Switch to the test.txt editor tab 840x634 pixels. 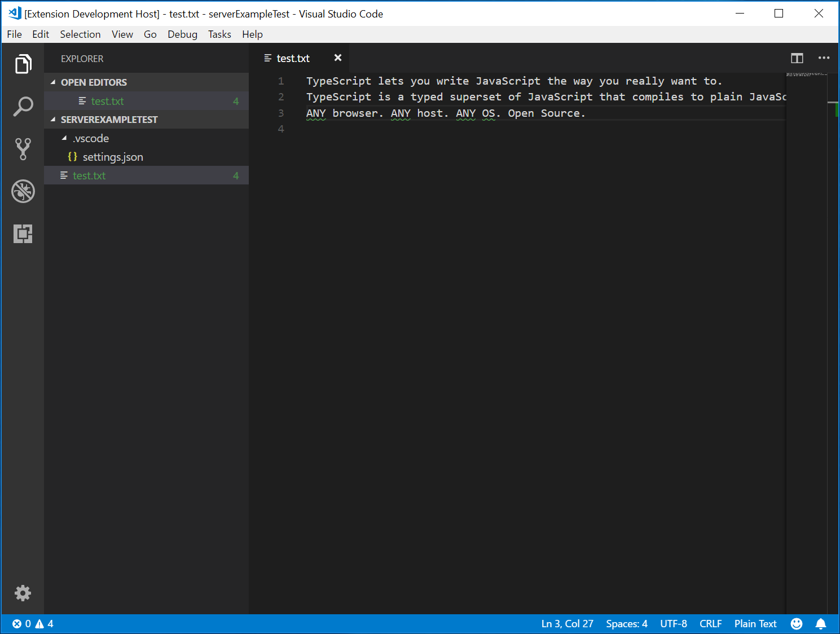coord(293,58)
